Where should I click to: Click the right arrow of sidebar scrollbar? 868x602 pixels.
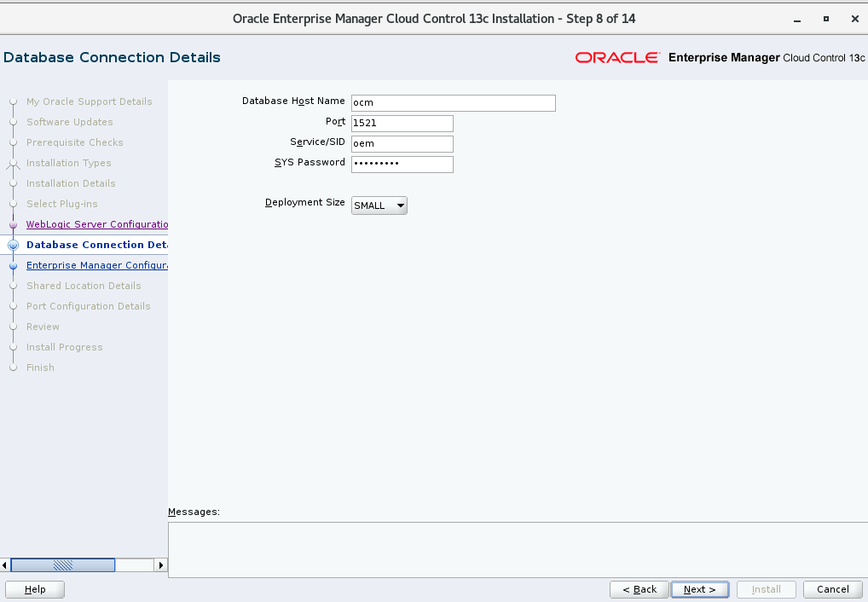click(x=160, y=564)
